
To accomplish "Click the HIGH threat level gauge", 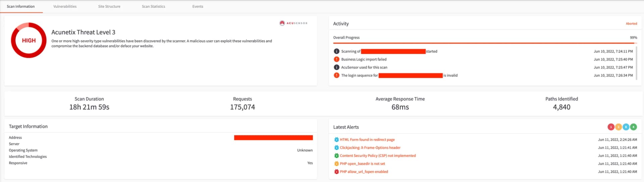I will [x=29, y=40].
